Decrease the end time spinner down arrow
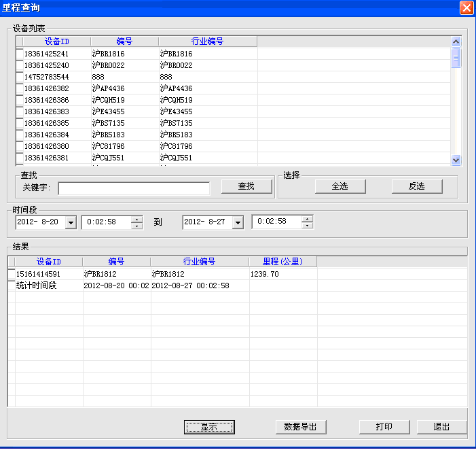476x450 pixels. (307, 225)
